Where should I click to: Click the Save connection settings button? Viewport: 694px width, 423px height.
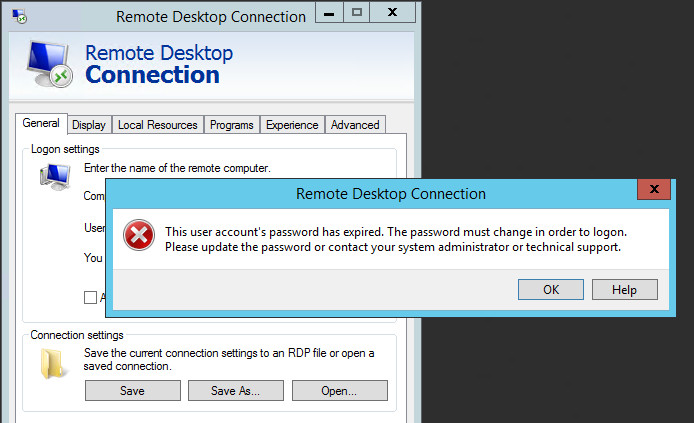132,391
